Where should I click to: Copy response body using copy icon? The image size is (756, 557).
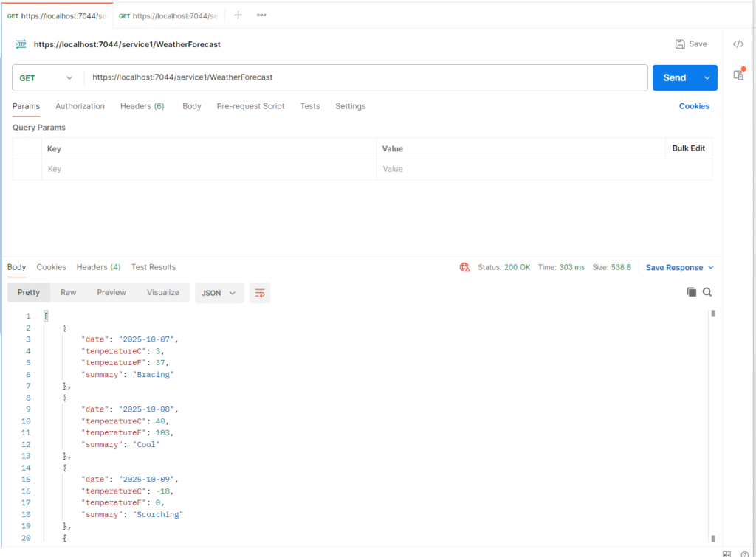(692, 292)
